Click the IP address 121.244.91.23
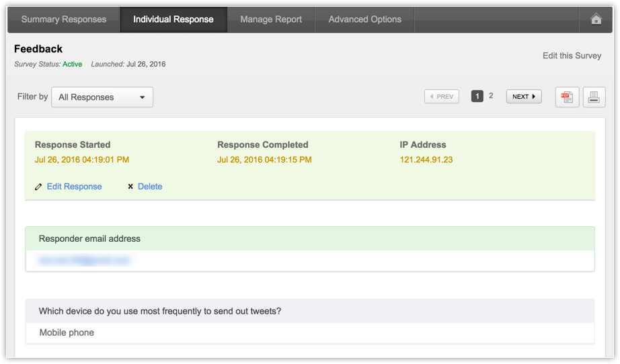The image size is (620, 364). pyautogui.click(x=426, y=160)
